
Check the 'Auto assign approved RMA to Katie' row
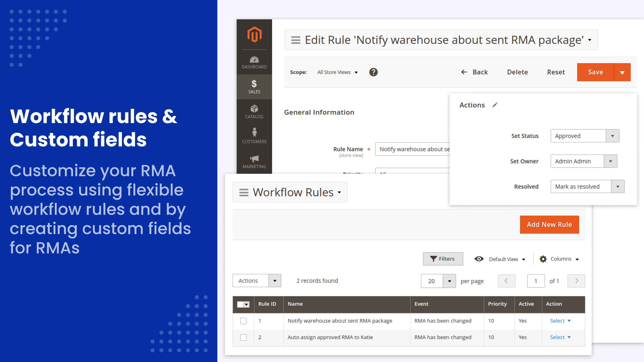click(x=243, y=337)
